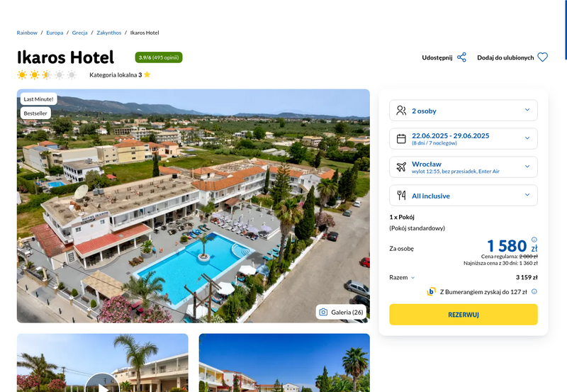Go to Zakynthos breadcrumb link

(x=109, y=33)
